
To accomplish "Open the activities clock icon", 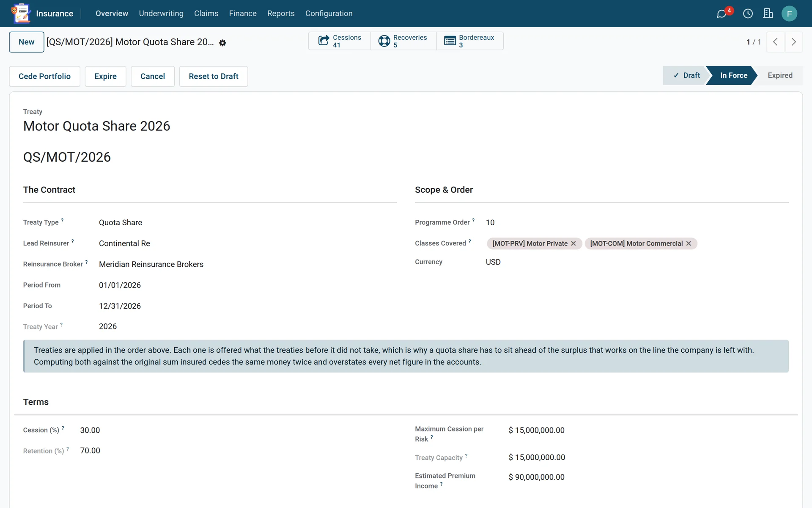I will 748,14.
